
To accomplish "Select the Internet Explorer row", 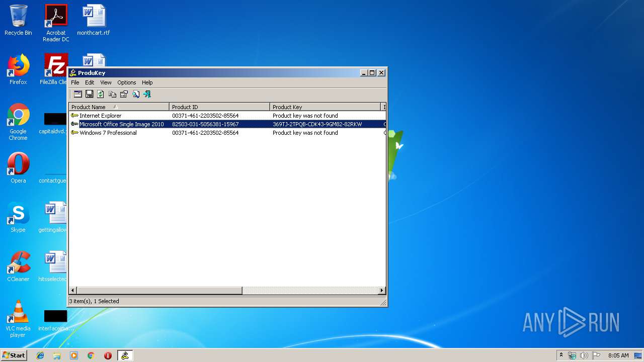I will point(227,116).
